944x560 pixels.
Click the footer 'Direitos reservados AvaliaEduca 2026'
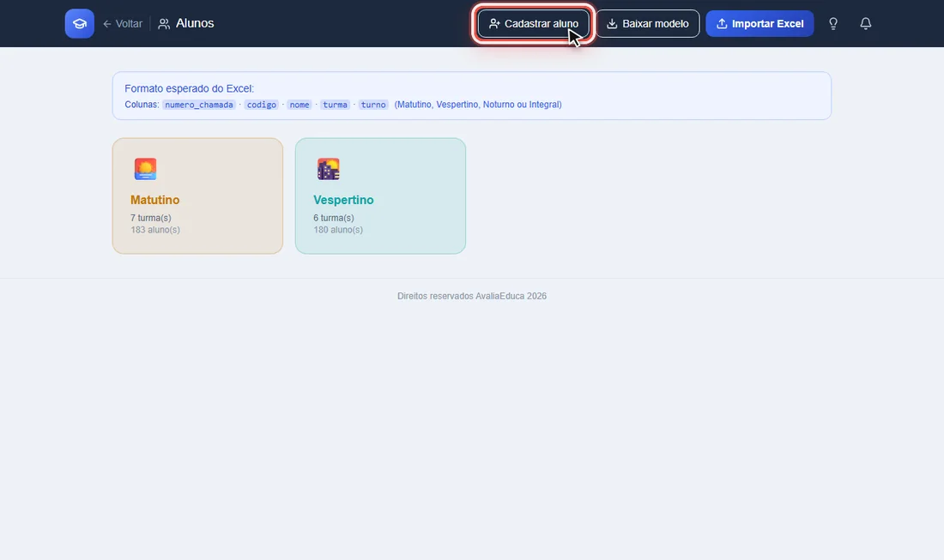[472, 296]
